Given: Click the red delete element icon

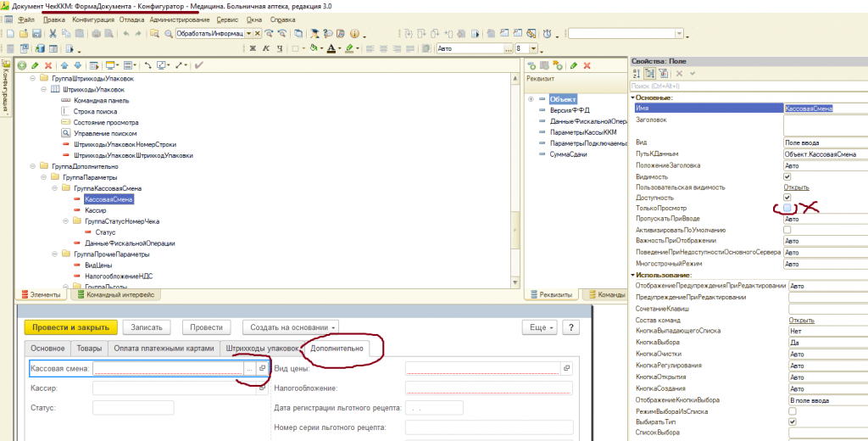Looking at the screenshot, I should pos(48,65).
